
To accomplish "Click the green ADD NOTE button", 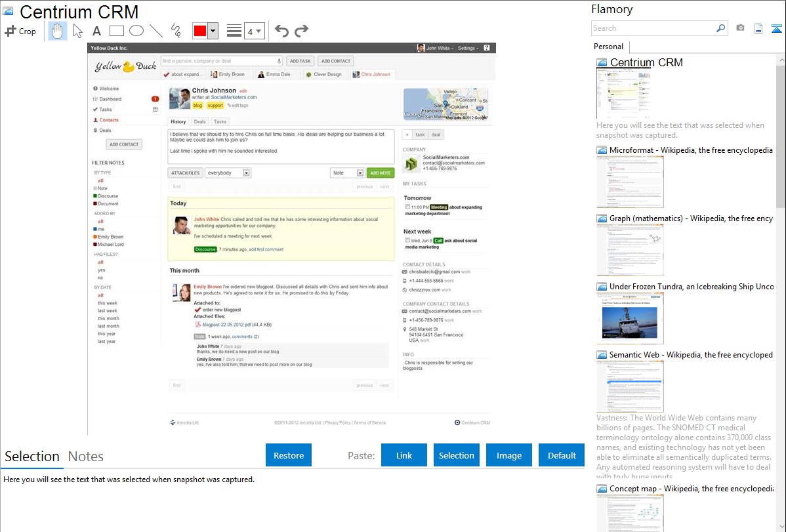I will pos(380,173).
